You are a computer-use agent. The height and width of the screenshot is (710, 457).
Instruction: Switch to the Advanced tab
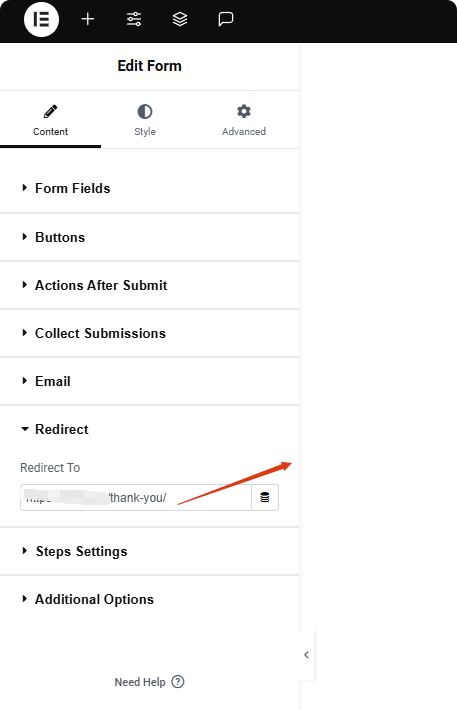coord(244,120)
